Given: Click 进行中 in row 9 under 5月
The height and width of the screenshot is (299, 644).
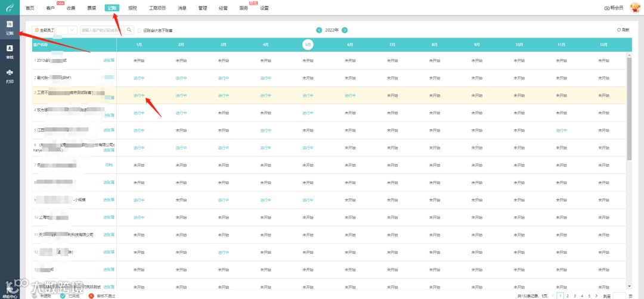Looking at the screenshot, I should (308, 200).
